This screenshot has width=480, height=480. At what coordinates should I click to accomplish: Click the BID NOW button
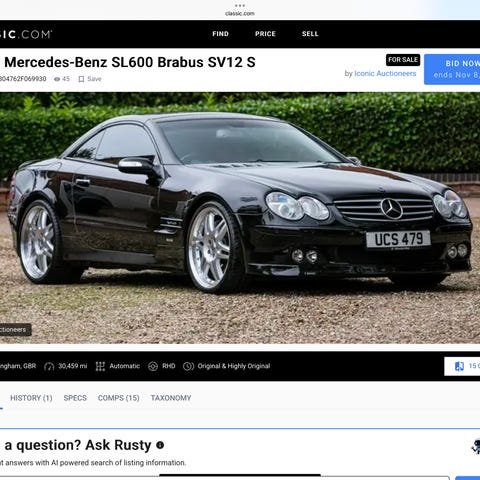(x=452, y=69)
